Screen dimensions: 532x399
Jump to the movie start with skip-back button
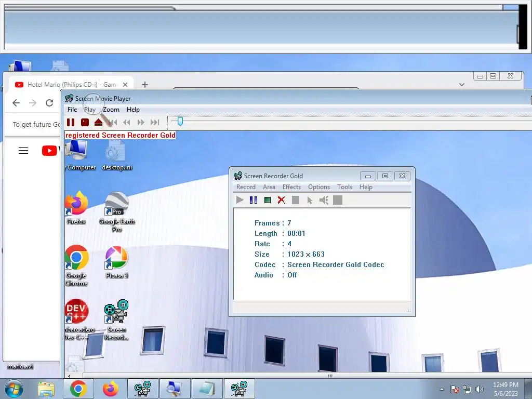tap(113, 122)
